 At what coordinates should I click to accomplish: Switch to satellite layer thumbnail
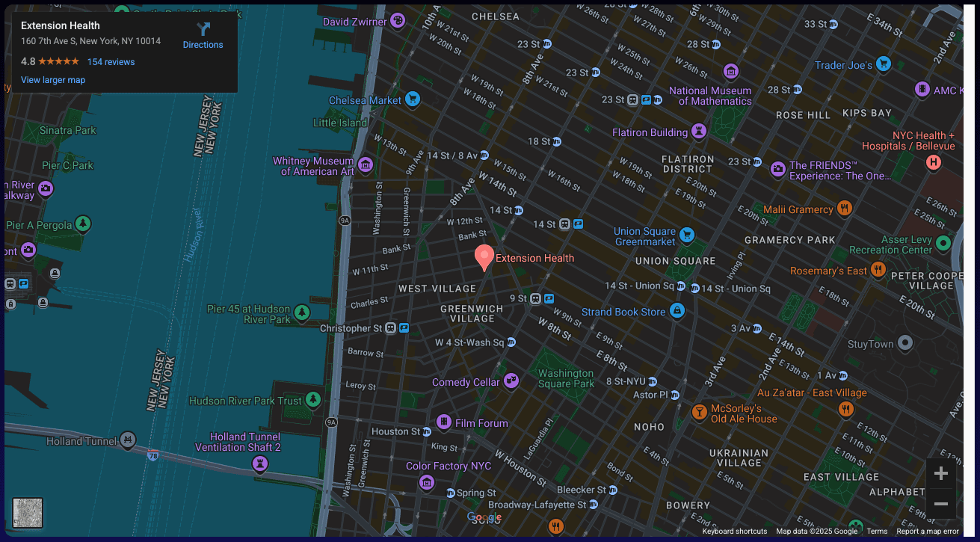(x=28, y=513)
